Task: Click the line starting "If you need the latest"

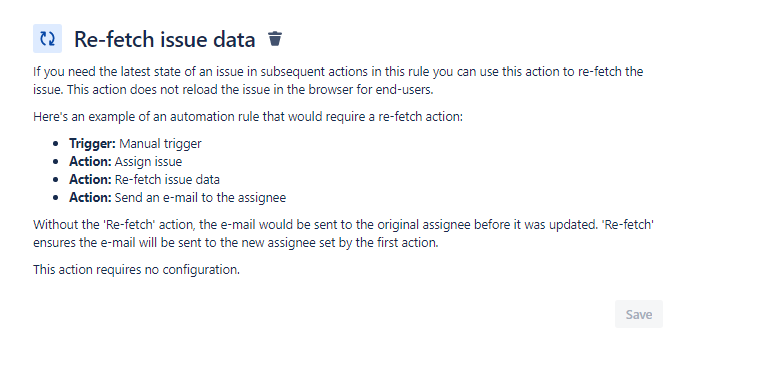Action: click(x=338, y=72)
